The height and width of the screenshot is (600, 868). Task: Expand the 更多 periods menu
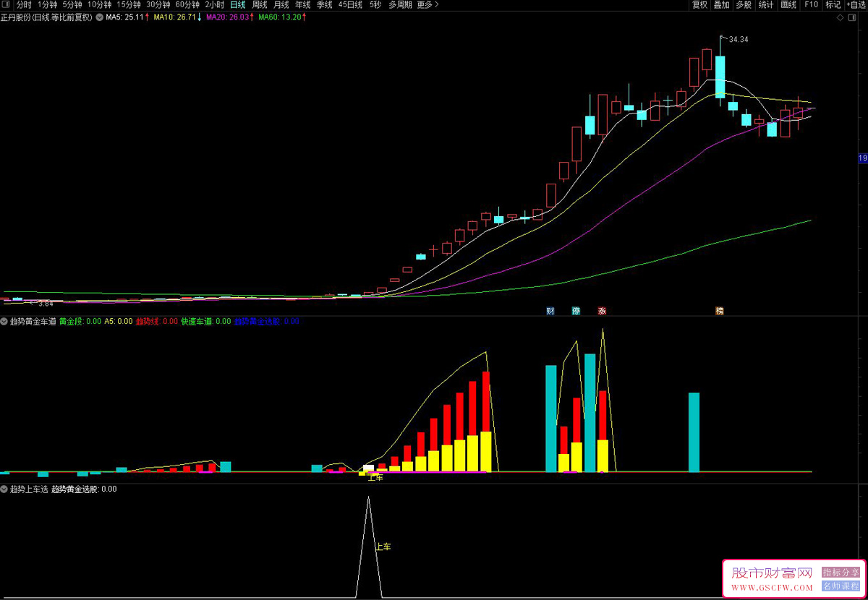tap(427, 4)
